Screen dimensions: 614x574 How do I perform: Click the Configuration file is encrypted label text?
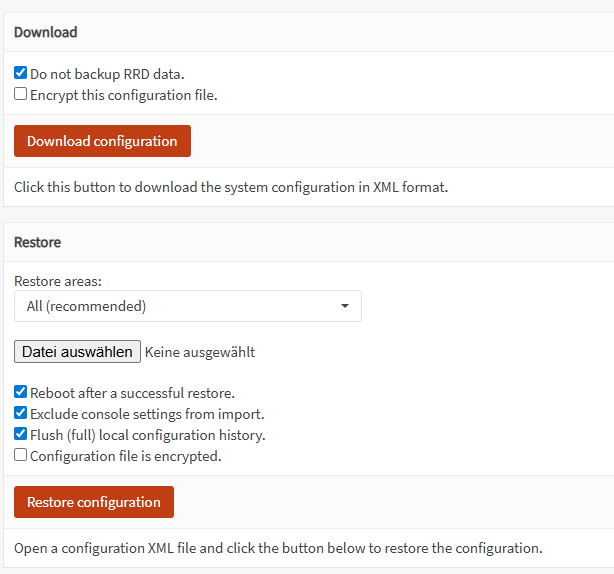tap(126, 456)
